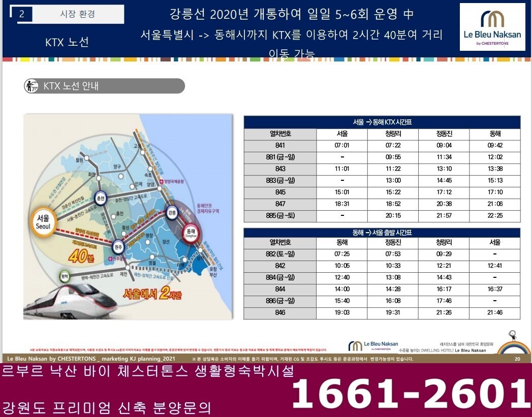Select train number 847 row label
The height and width of the screenshot is (417, 532).
click(x=280, y=204)
